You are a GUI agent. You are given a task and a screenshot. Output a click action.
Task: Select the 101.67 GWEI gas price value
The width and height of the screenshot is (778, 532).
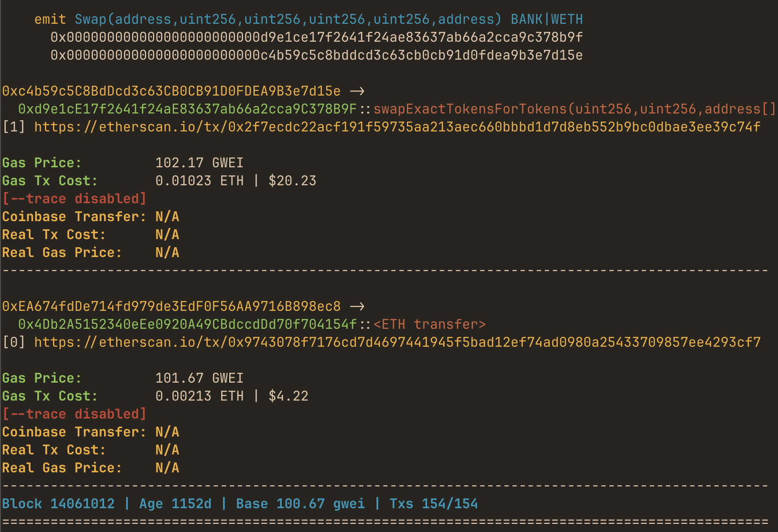[x=200, y=378]
